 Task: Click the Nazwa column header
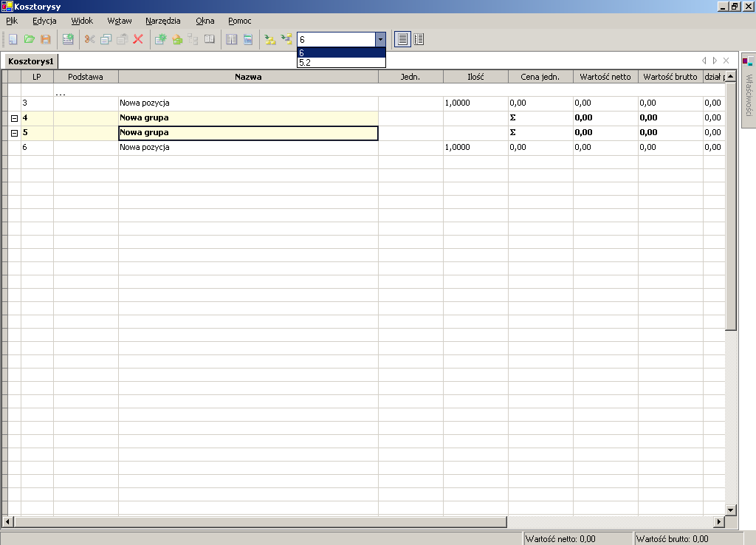pyautogui.click(x=248, y=77)
